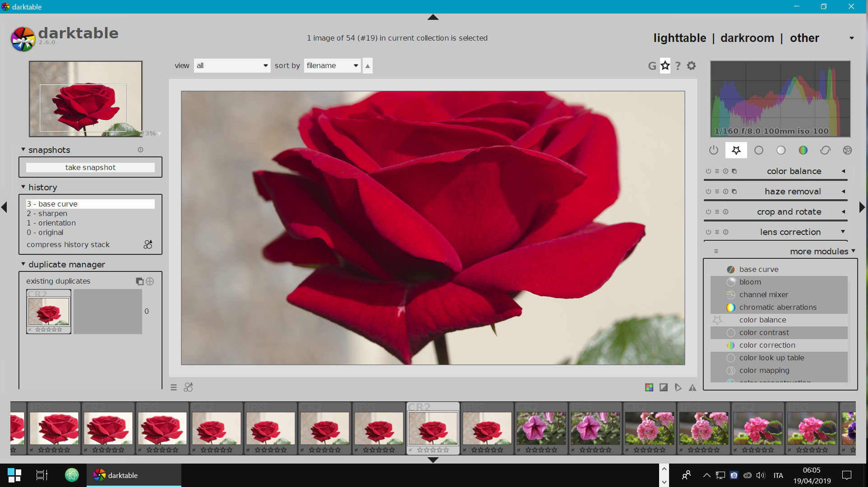Image resolution: width=868 pixels, height=487 pixels.
Task: Open the sort by filename dropdown
Action: pos(332,65)
